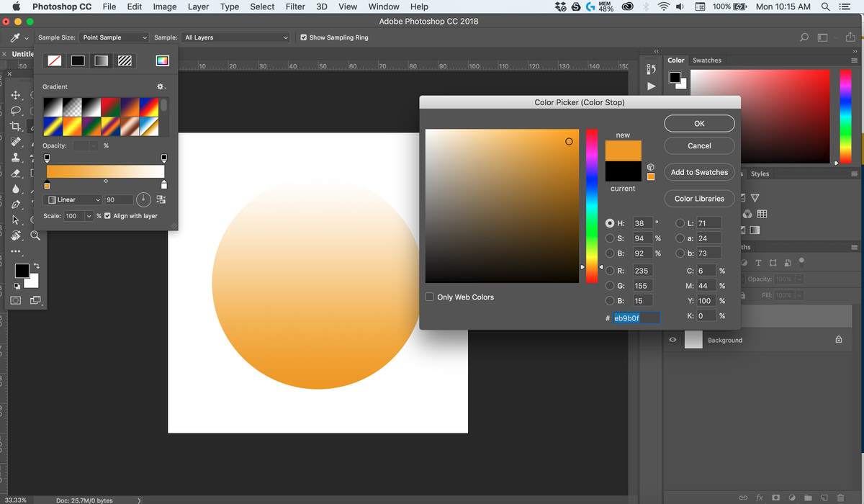Open the Sample All Layers dropdown
Viewport: 864px width, 504px height.
235,37
